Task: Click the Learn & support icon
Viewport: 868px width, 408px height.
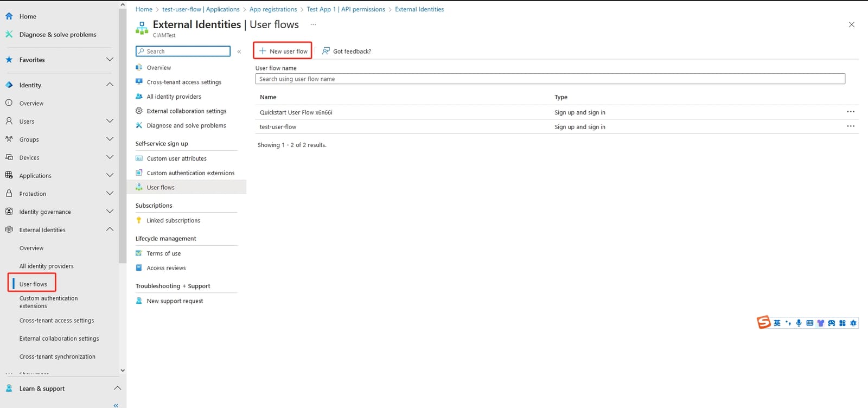Action: 9,388
